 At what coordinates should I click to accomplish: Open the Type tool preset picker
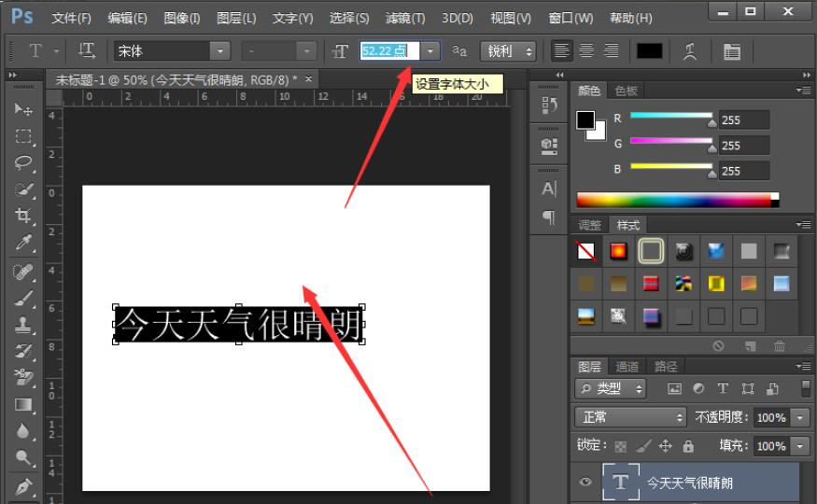pos(56,51)
